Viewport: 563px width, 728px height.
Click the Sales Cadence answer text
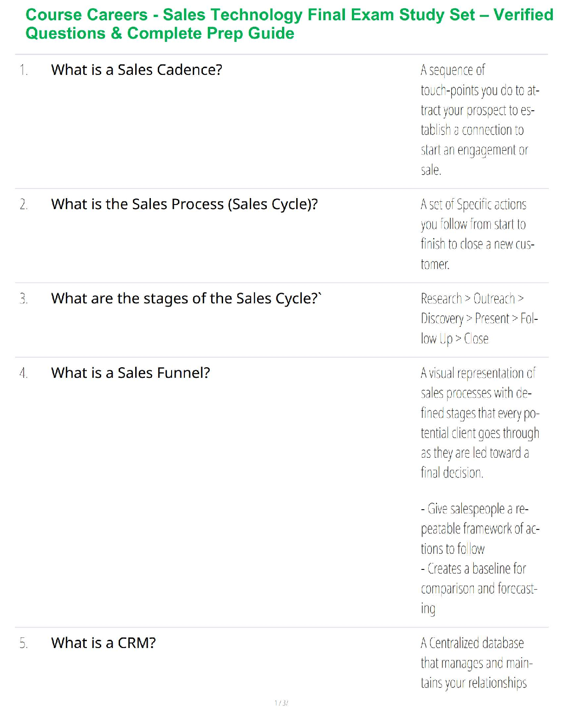(478, 120)
